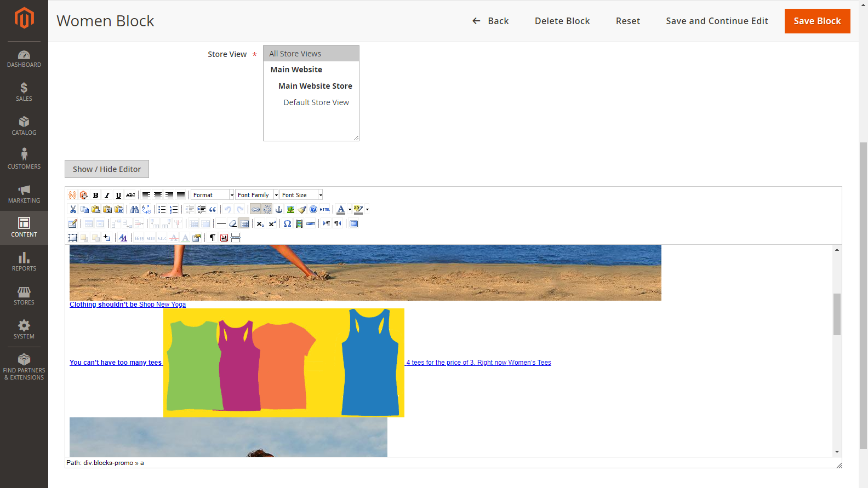Switch editor to fullscreen mode
868x488 pixels.
(x=354, y=223)
